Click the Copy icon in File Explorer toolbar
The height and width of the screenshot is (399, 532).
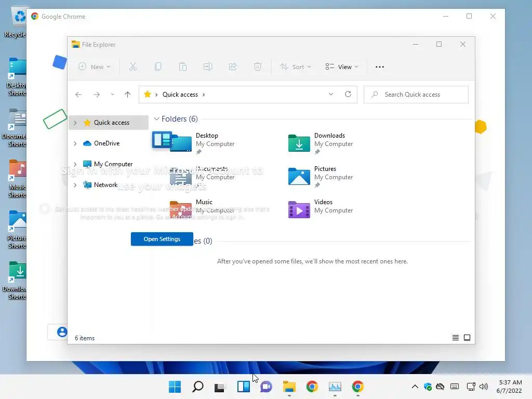tap(158, 67)
